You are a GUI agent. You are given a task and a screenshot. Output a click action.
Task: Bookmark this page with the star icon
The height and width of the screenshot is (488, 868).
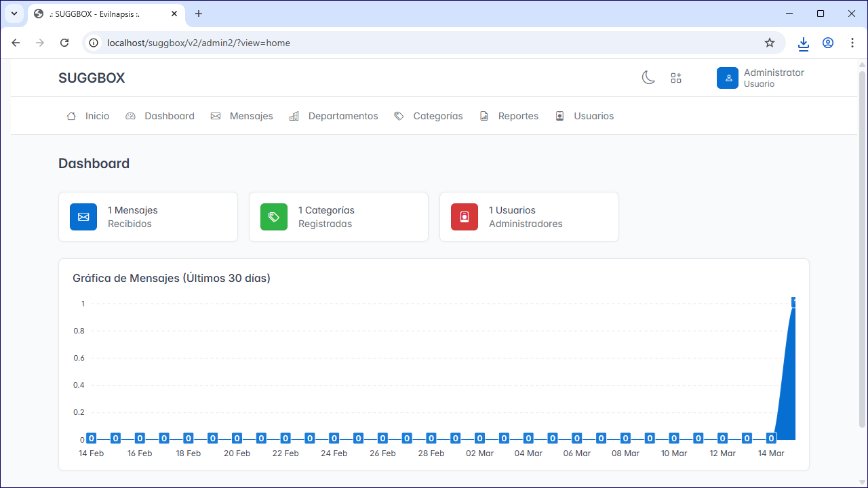(770, 43)
